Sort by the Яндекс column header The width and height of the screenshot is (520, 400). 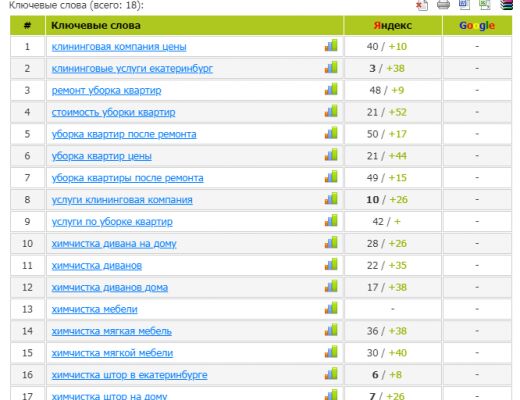393,25
